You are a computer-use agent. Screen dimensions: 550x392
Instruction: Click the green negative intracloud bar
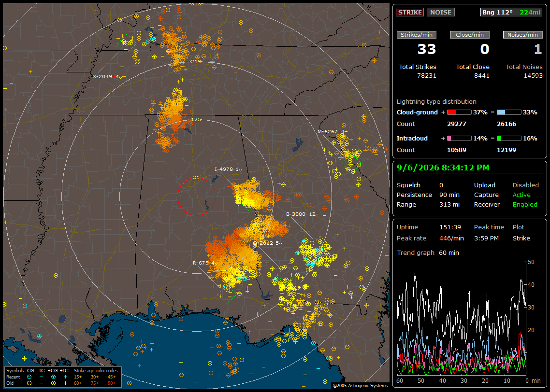[509, 139]
